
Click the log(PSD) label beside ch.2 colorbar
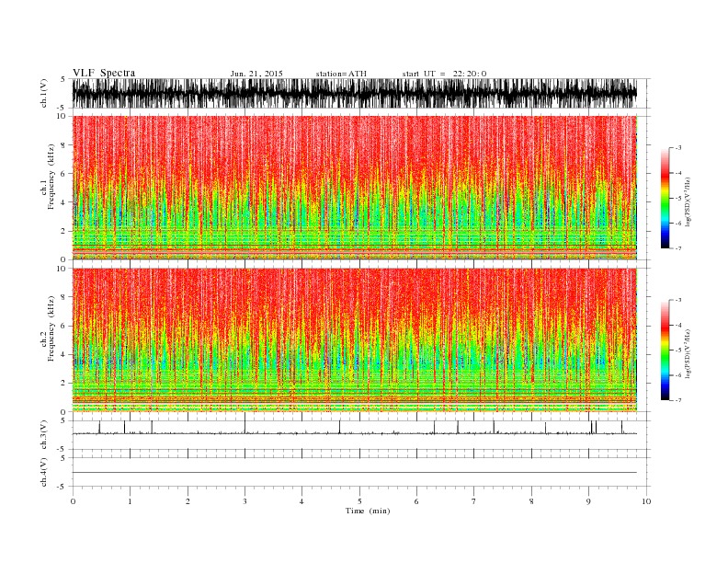coord(688,353)
